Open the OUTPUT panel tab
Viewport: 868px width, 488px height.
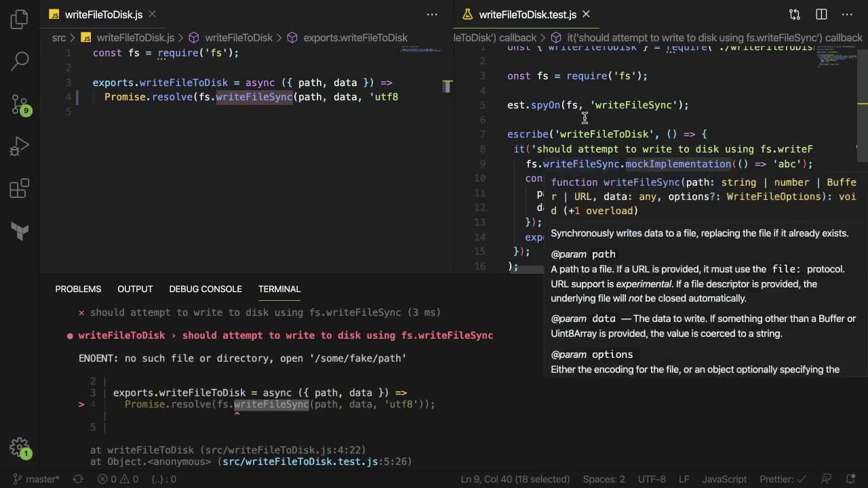pos(135,289)
